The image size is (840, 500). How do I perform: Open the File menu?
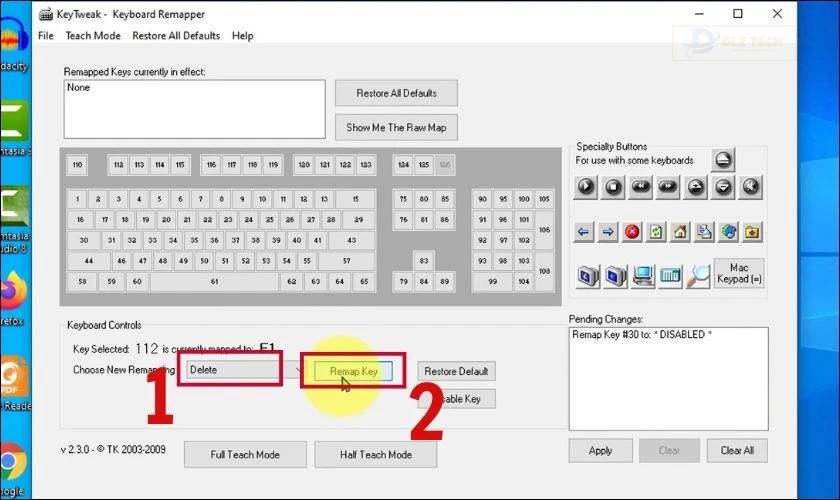[46, 36]
